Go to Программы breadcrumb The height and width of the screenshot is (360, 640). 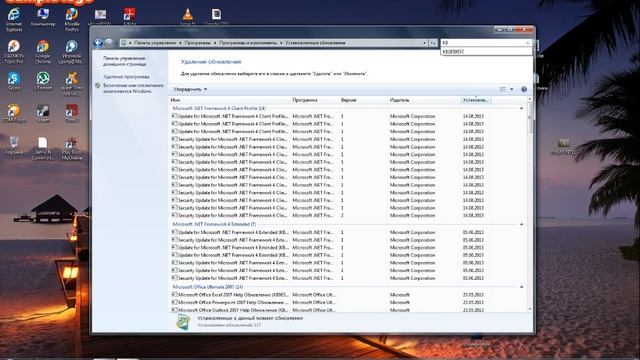198,43
